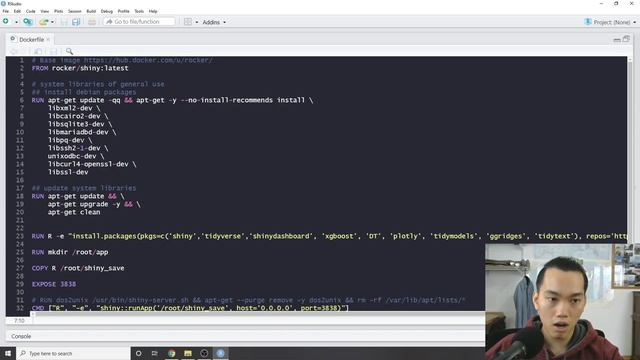Open the Build menu
The image size is (640, 360).
(x=91, y=11)
